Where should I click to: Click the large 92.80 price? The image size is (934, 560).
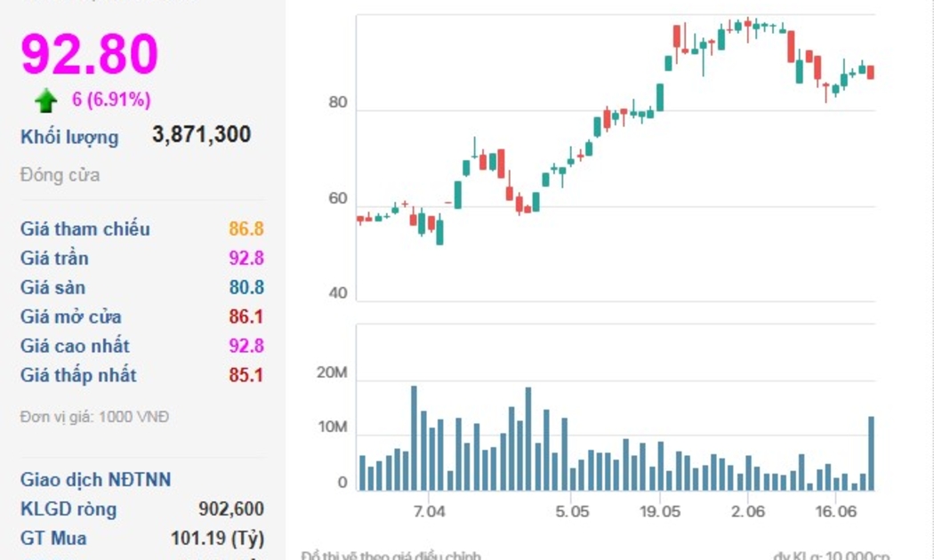90,53
